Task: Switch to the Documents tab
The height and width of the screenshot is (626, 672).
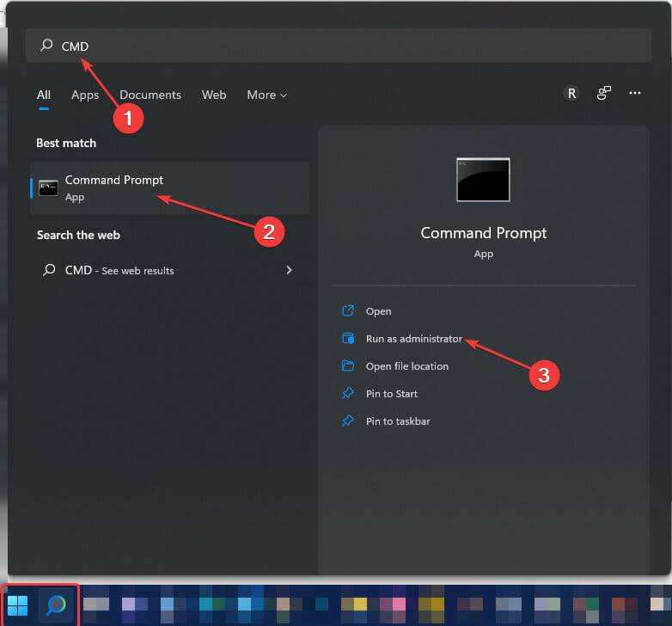Action: (150, 95)
